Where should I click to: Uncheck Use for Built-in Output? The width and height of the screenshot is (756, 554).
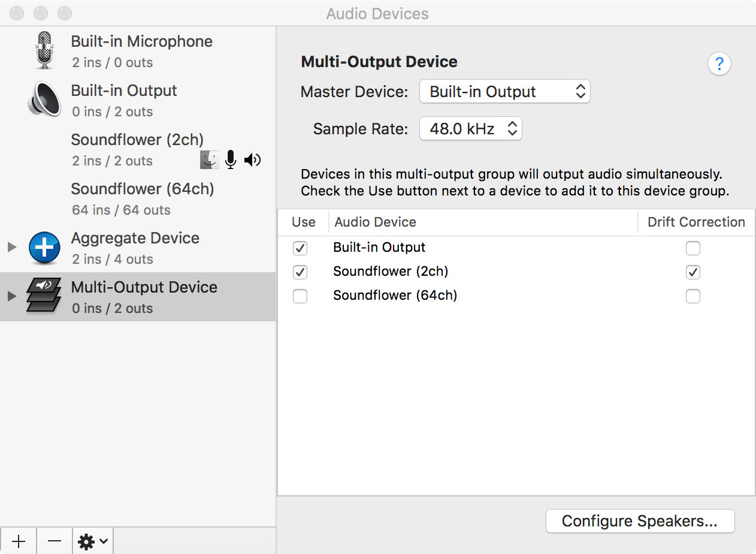point(300,248)
